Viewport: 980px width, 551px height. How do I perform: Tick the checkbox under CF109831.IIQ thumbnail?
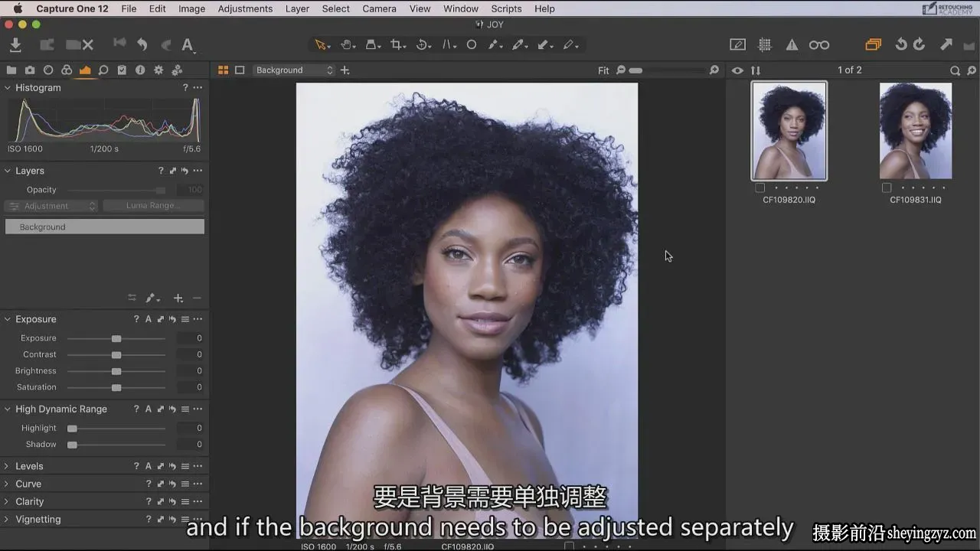coord(887,187)
